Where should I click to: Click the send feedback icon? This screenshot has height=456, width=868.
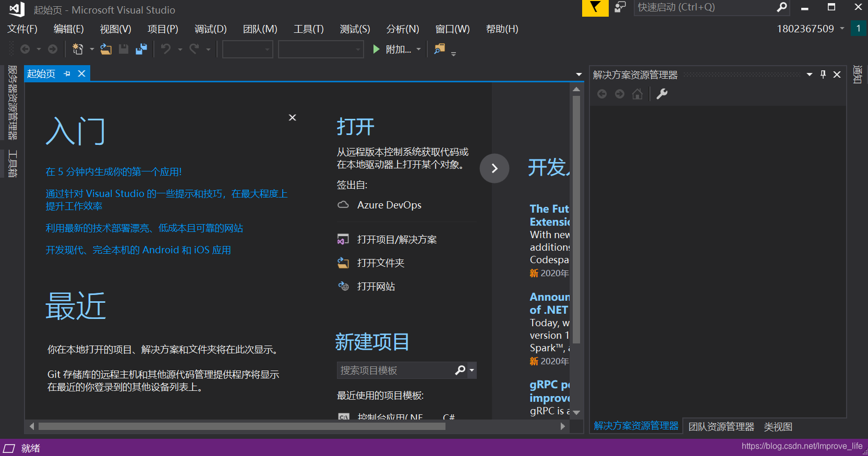click(620, 7)
